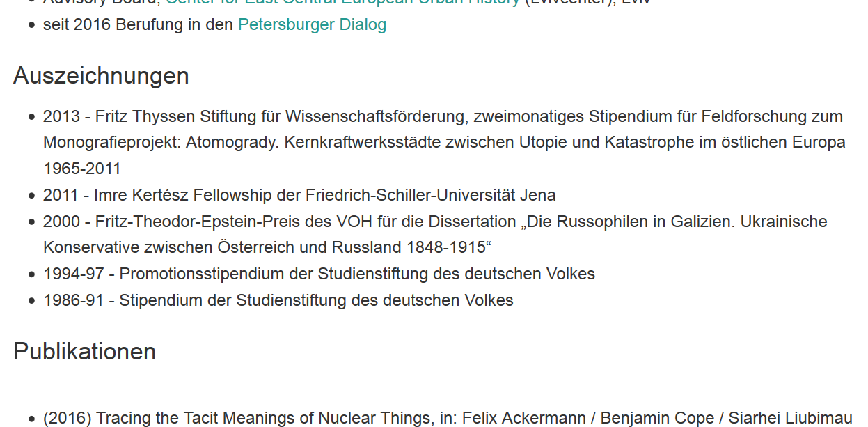Click the Auszeichnungen heading

(x=101, y=75)
